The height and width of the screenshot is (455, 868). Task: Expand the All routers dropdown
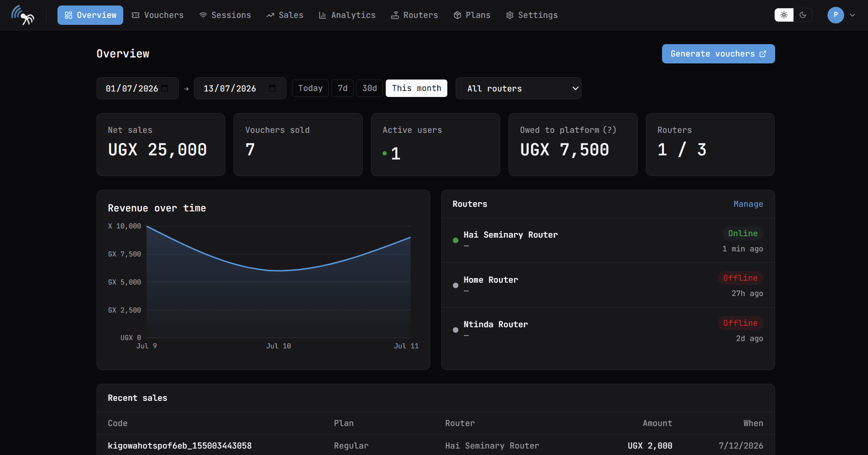coord(519,88)
